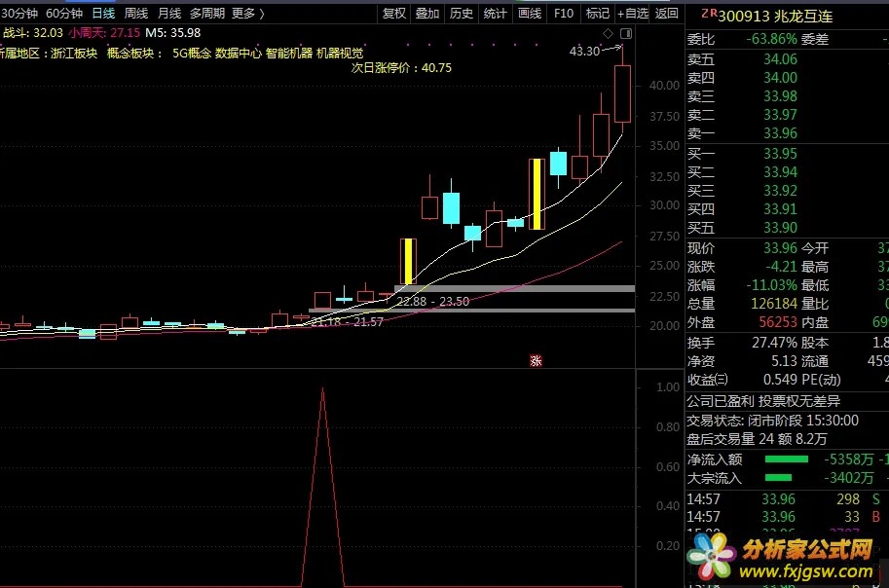889x588 pixels.
Task: Click the 数据中心 concept tag
Action: tap(239, 53)
